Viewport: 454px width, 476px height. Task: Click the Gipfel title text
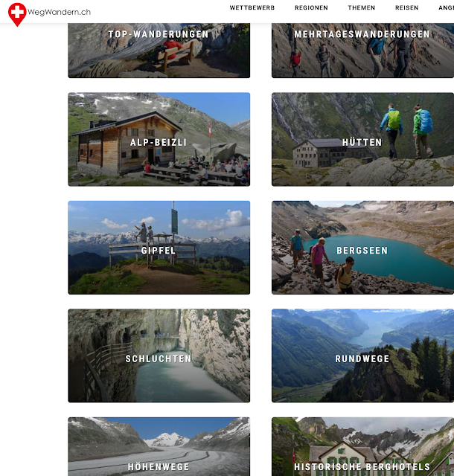(159, 251)
